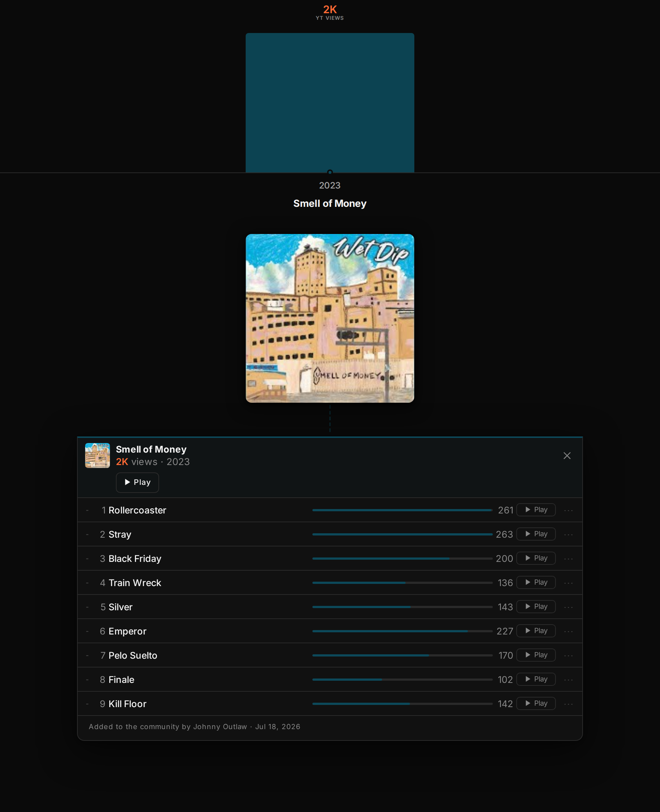This screenshot has height=812, width=660.
Task: Open more options for Train Wreck
Action: pos(568,583)
